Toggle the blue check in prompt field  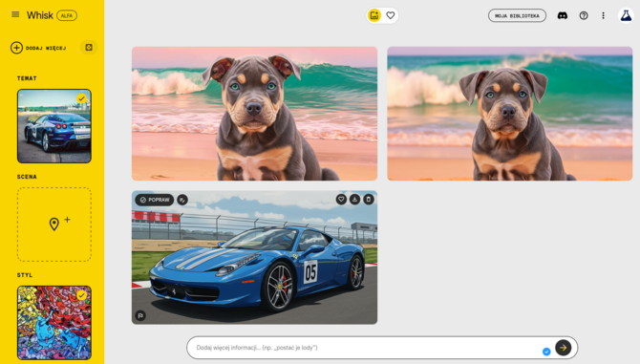tap(546, 352)
